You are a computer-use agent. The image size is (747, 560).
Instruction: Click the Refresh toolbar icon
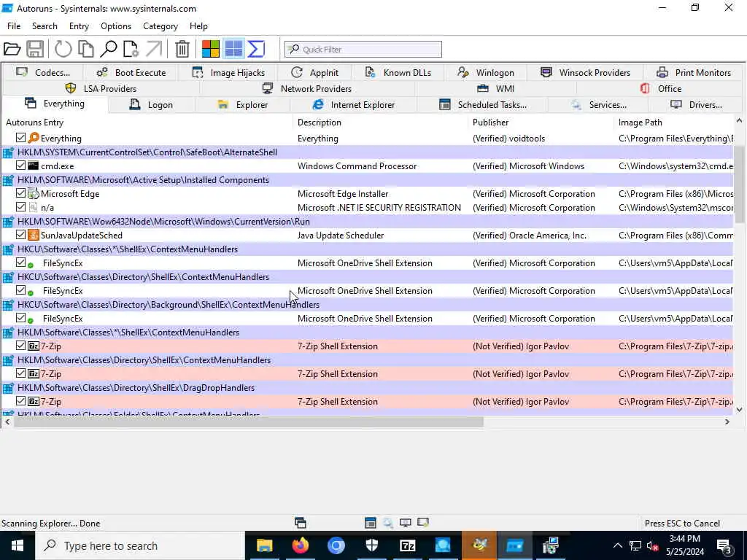tap(63, 49)
